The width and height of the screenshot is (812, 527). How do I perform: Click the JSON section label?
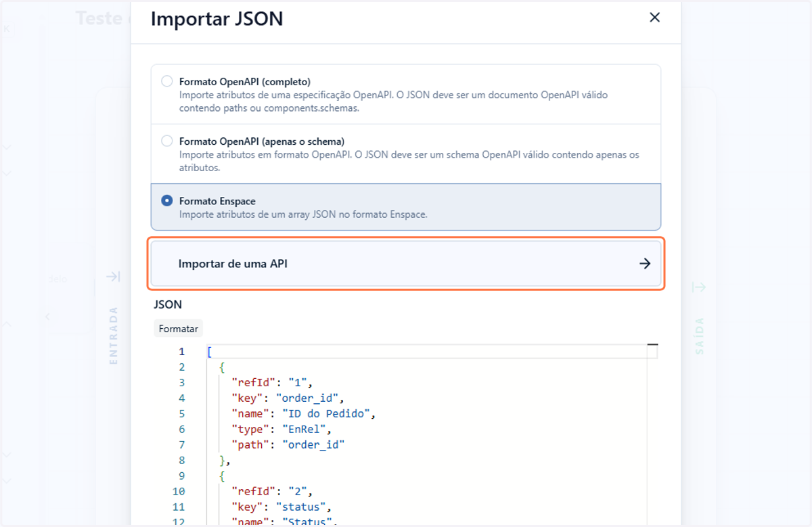168,305
